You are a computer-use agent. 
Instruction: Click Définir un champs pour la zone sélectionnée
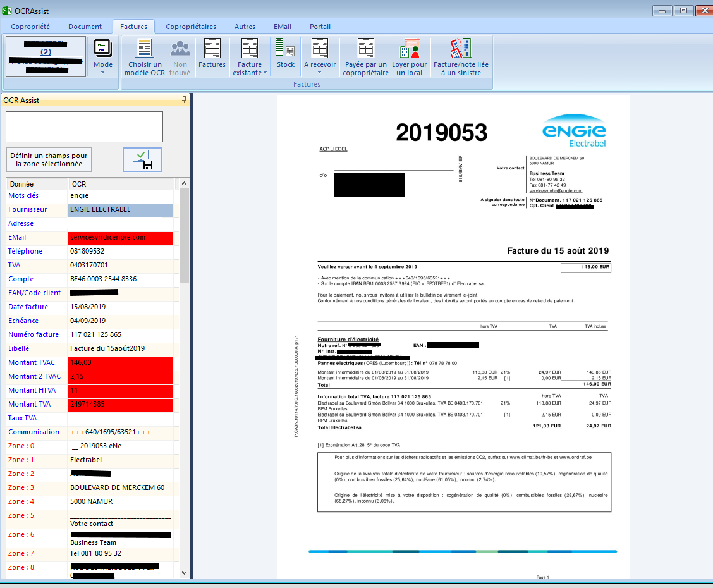coord(49,159)
